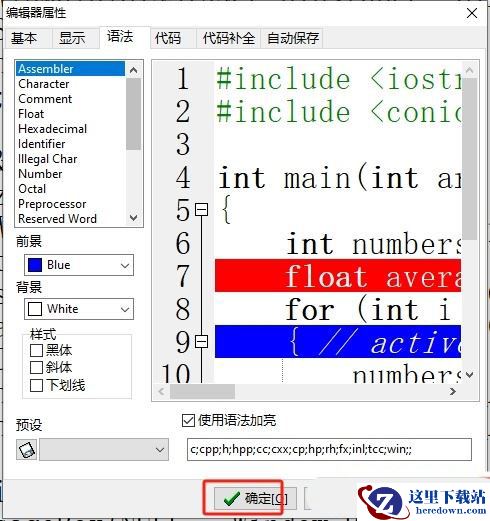Enable the 下划线 underline checkbox
This screenshot has width=490, height=521.
(36, 385)
